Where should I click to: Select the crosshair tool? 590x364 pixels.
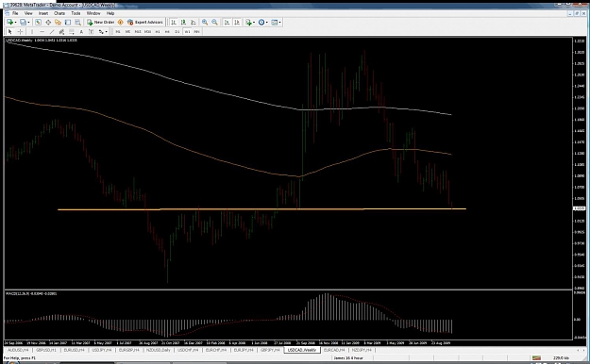click(20, 31)
